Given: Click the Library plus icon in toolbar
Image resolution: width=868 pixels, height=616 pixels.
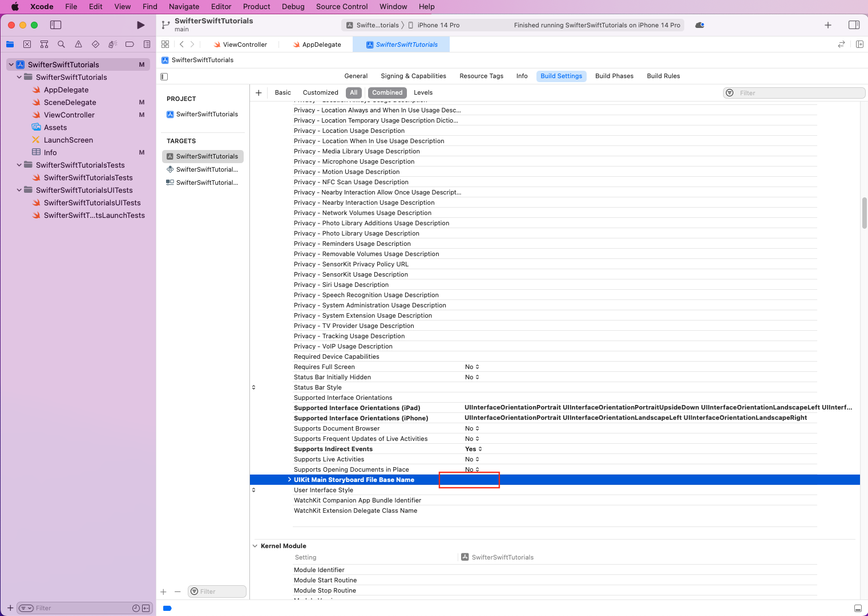Looking at the screenshot, I should click(828, 25).
